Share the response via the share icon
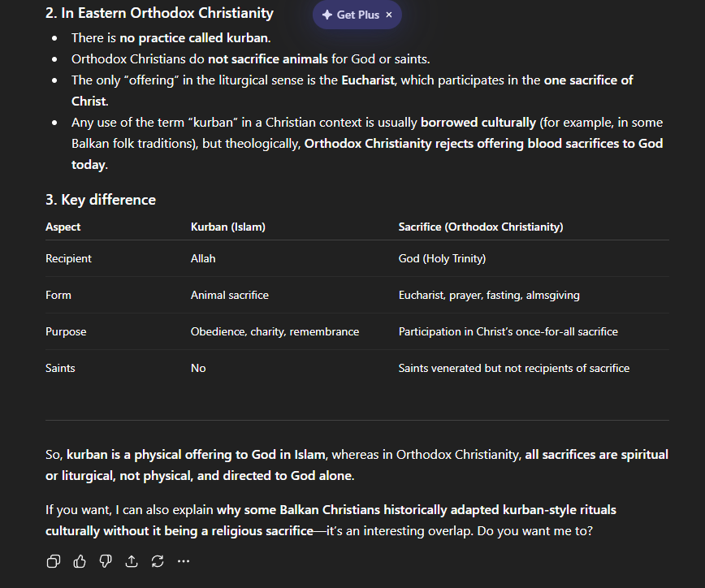 [132, 561]
